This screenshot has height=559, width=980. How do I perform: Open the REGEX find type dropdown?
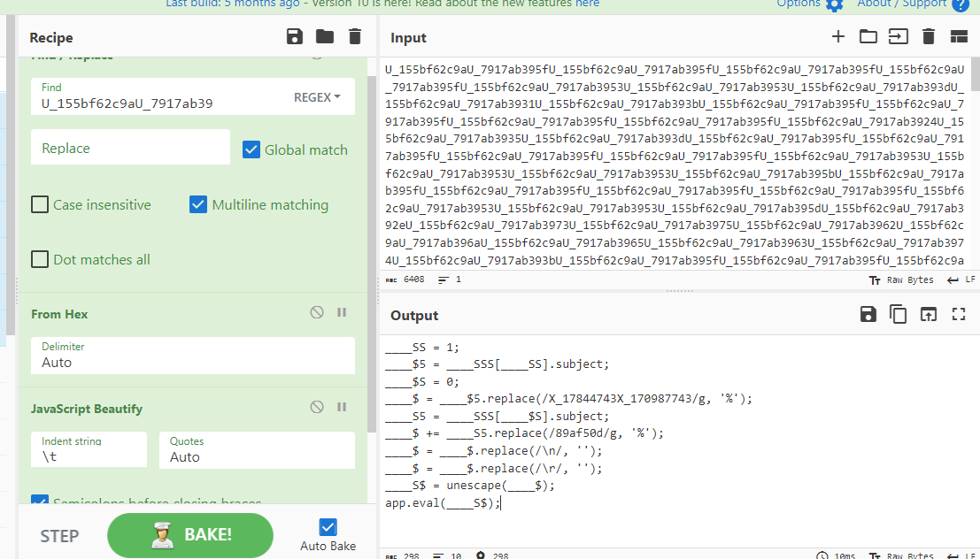point(317,97)
